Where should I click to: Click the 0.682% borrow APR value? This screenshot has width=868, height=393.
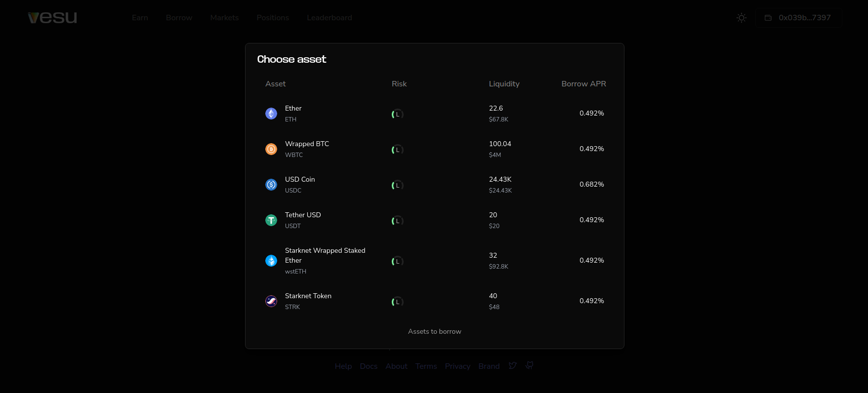click(x=592, y=184)
